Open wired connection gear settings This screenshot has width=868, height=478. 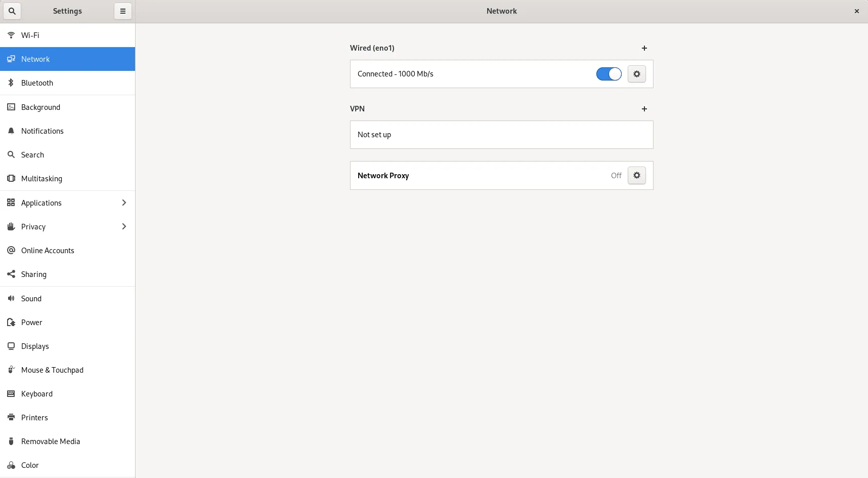point(637,74)
